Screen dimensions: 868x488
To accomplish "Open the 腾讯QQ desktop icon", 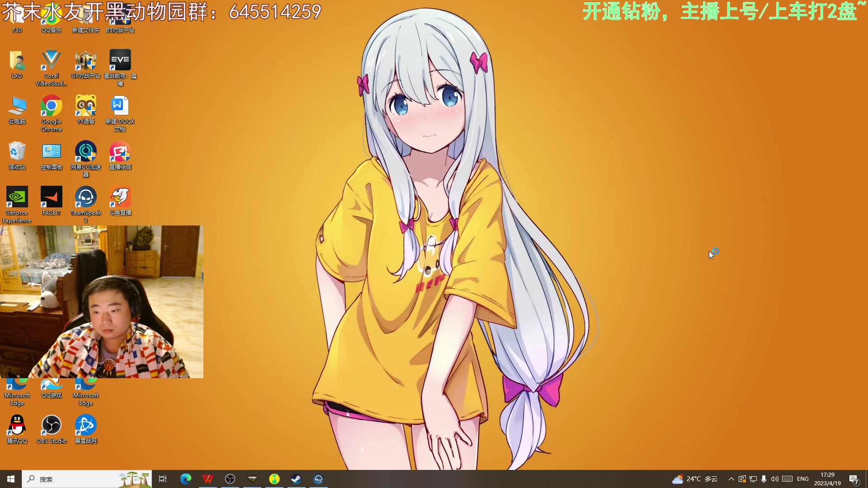I will (x=17, y=429).
